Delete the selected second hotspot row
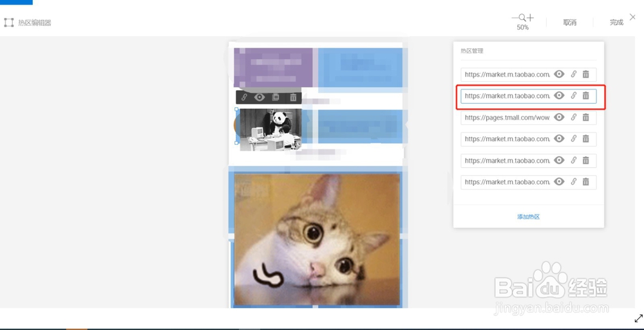Image resolution: width=644 pixels, height=330 pixels. (x=585, y=95)
